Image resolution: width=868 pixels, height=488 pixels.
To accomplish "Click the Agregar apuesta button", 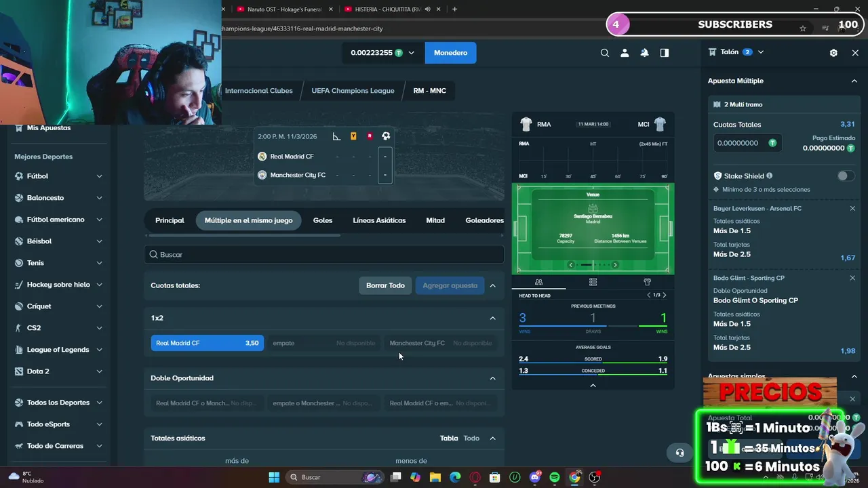I will (x=450, y=285).
